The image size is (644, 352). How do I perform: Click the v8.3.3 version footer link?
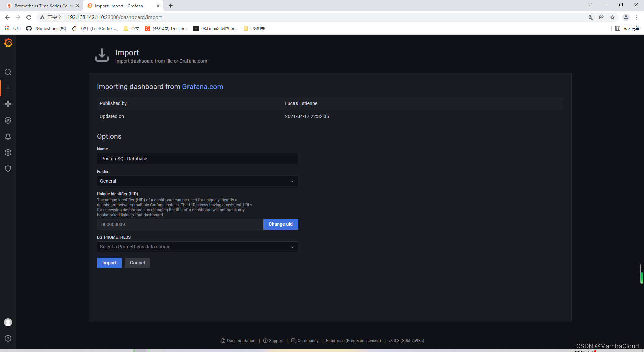tap(406, 341)
